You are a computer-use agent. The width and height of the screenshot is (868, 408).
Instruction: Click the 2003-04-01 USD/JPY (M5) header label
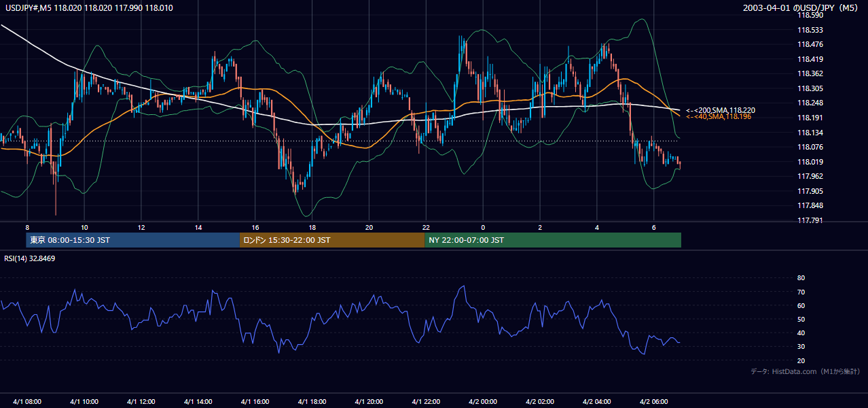(799, 8)
